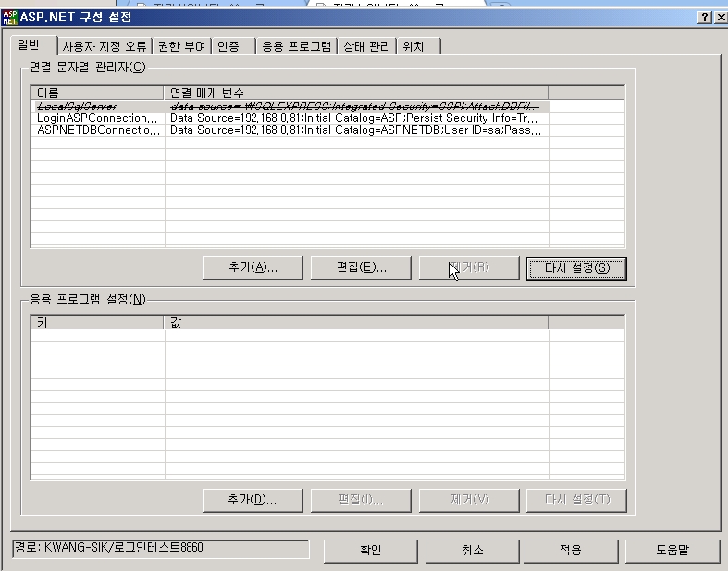Screen dimensions: 728x571
Task: Click the 다시 설정(S) button
Action: [x=576, y=268]
